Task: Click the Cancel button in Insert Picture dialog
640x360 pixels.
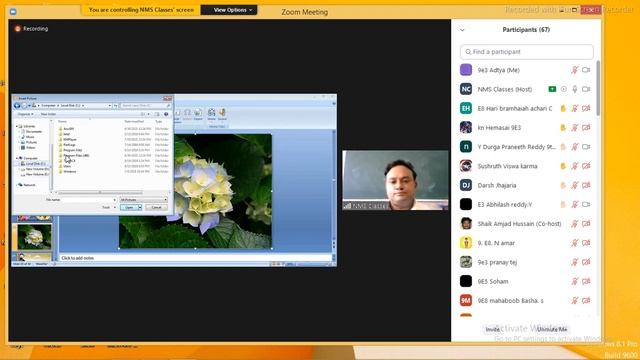Action: pyautogui.click(x=156, y=207)
